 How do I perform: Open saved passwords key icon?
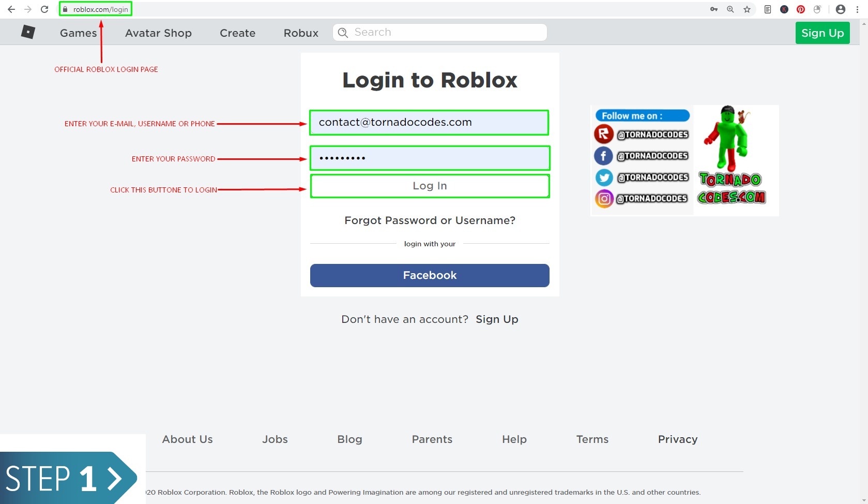(714, 9)
